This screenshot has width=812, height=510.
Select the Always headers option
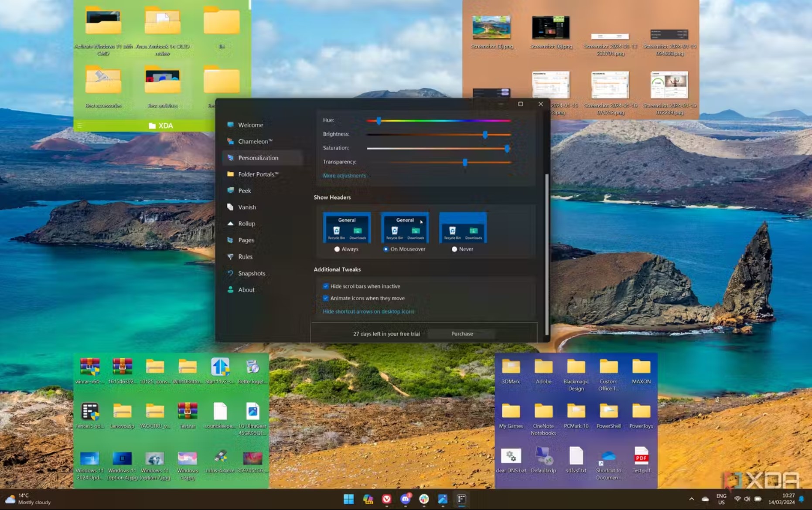337,249
